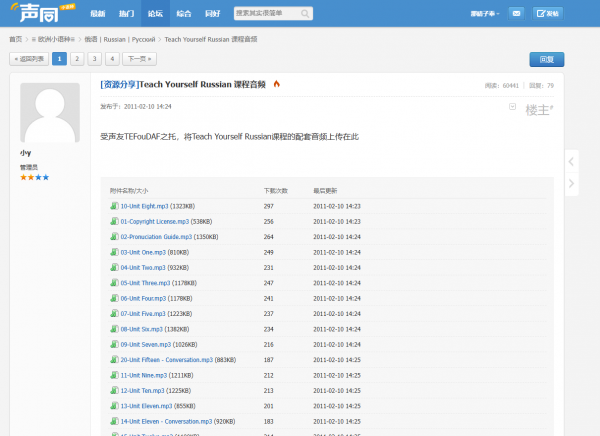Open the Russian | Русский breadcrumb link

tap(120, 39)
